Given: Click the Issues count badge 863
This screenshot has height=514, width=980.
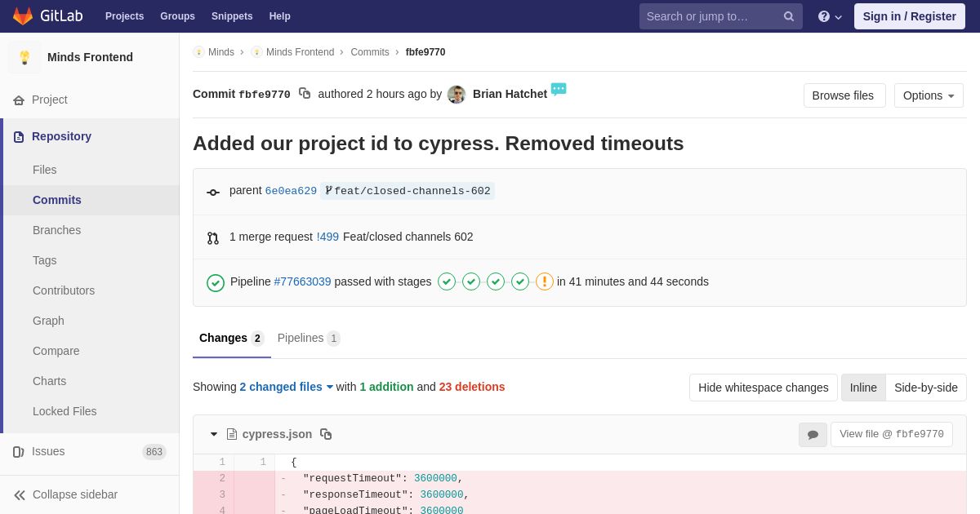Looking at the screenshot, I should [154, 452].
